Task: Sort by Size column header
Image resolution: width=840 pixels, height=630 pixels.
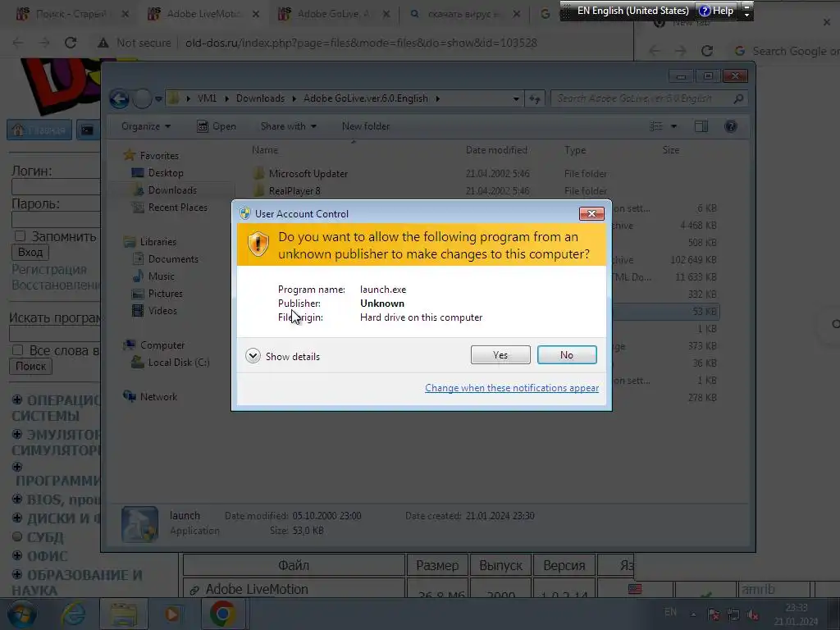Action: tap(671, 150)
